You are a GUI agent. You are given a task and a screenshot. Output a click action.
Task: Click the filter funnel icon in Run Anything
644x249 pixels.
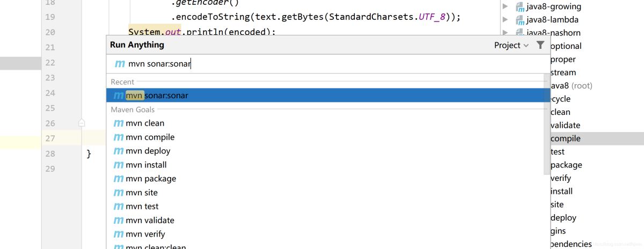click(x=540, y=45)
